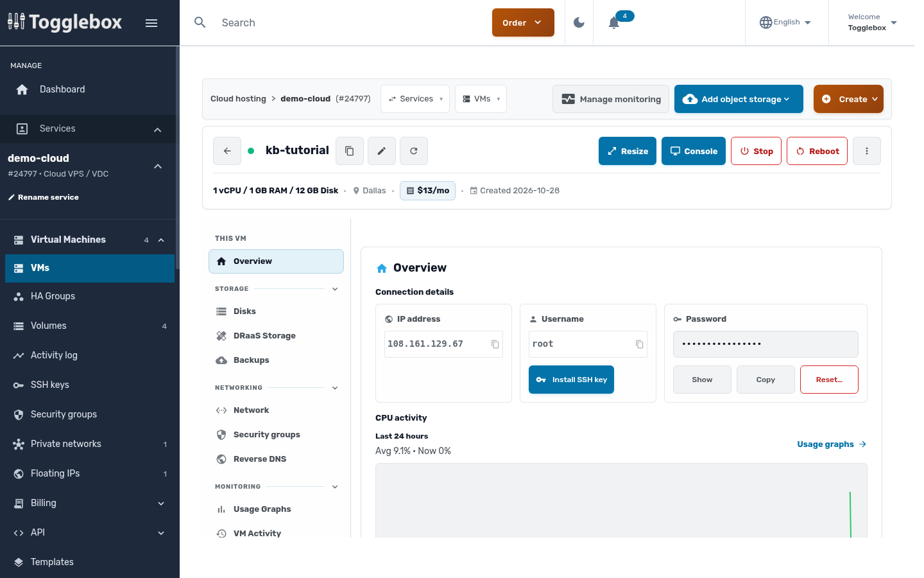Open Reverse DNS section
This screenshot has width=924, height=578.
(276, 459)
